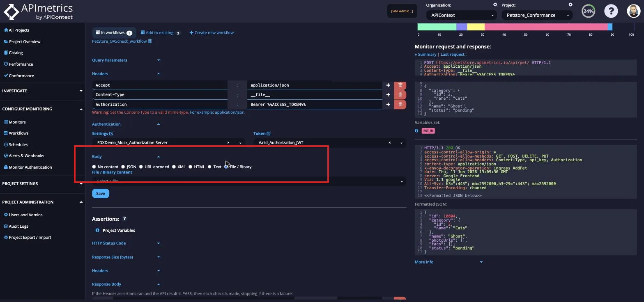Open Monitors in sidebar
Image resolution: width=644 pixels, height=302 pixels.
coord(15,122)
